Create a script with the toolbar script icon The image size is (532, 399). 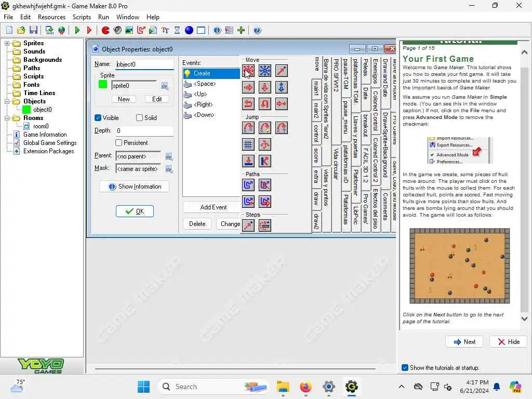pyautogui.click(x=153, y=30)
